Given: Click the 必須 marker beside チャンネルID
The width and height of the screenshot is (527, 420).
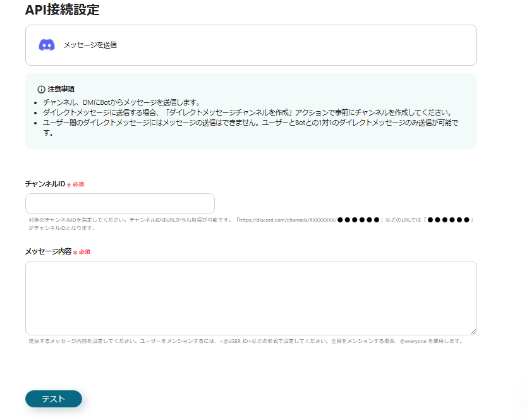Looking at the screenshot, I should [x=75, y=184].
